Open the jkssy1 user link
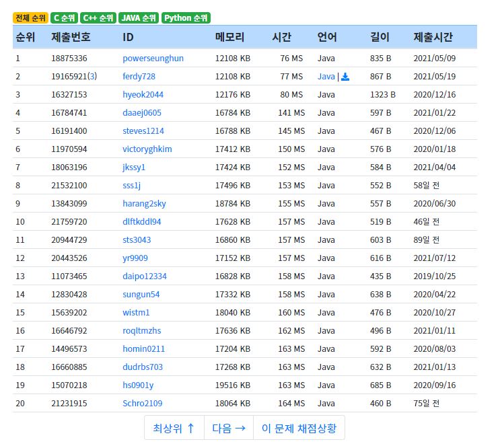 tap(134, 167)
